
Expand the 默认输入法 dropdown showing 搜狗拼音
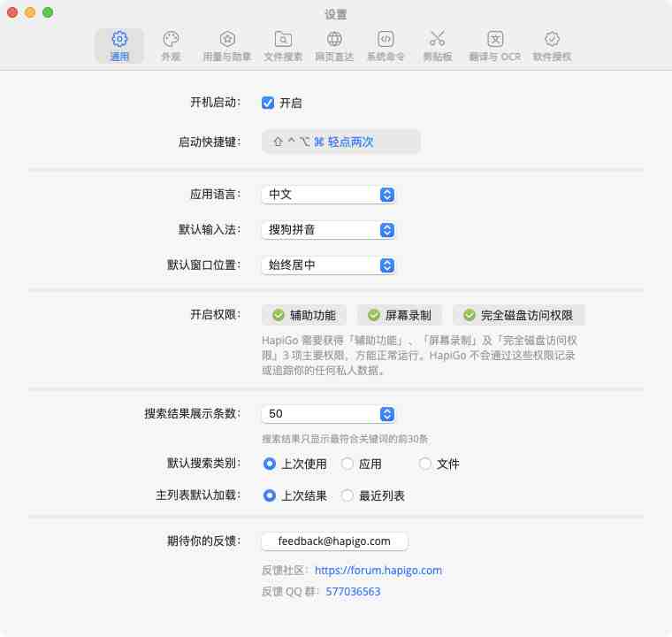coord(328,230)
